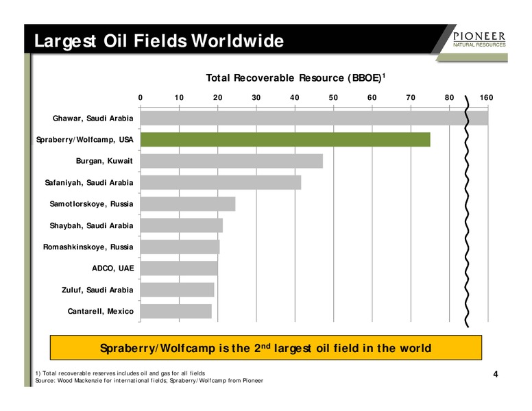Click the yellow '2nd largest oil field' banner
Viewport: 532px width, 411px height.
[266, 347]
